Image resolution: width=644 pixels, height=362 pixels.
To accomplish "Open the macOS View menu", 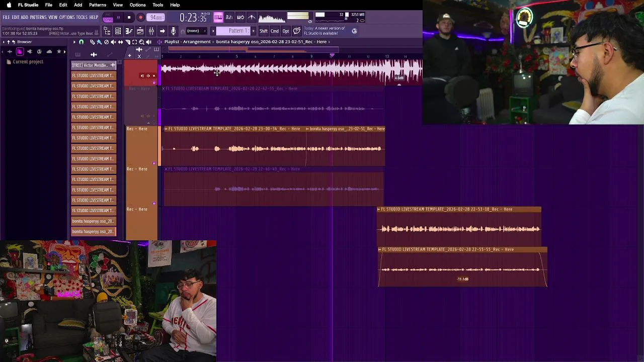I will click(x=118, y=5).
